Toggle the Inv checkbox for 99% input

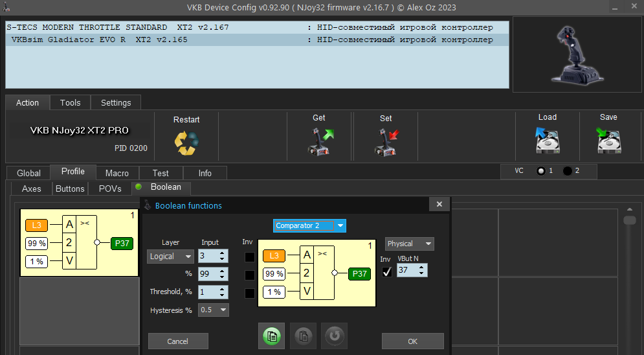pyautogui.click(x=250, y=275)
